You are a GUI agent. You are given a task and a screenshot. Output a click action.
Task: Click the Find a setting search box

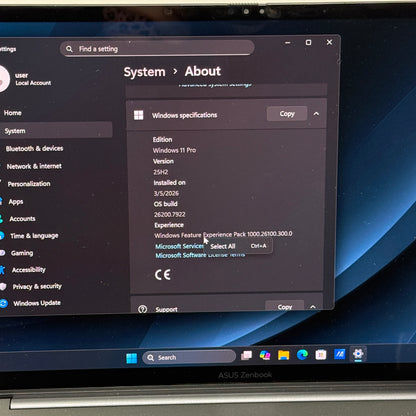click(157, 48)
